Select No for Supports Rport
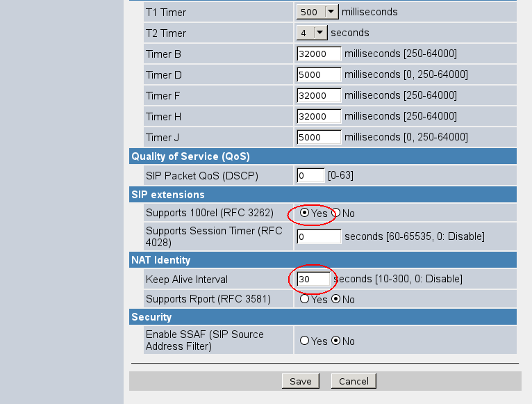532x404 pixels. tap(336, 300)
